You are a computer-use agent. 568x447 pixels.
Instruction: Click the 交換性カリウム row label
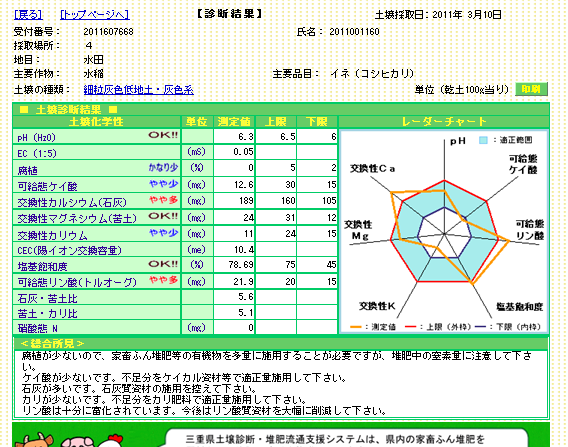(x=53, y=235)
